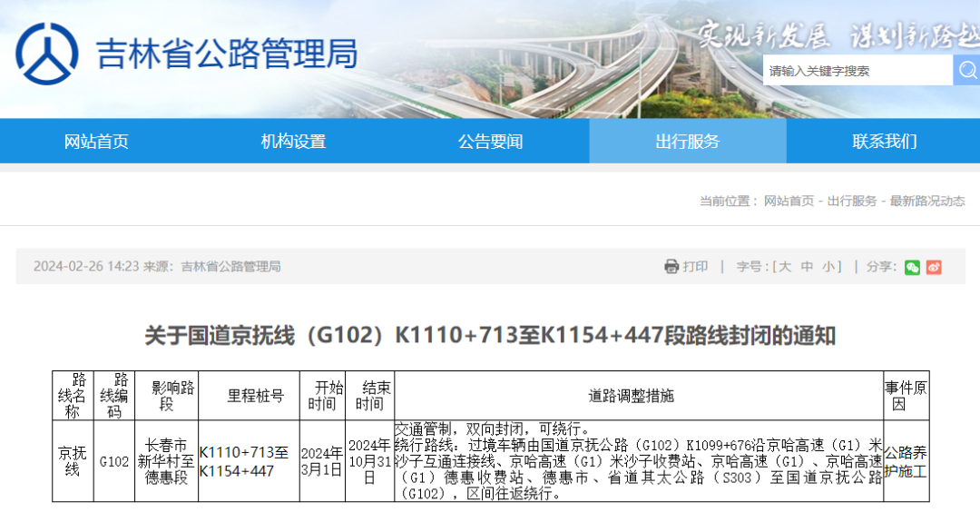This screenshot has height=522, width=980.
Task: Switch to the 机构设置 navigation tab
Action: tap(293, 142)
